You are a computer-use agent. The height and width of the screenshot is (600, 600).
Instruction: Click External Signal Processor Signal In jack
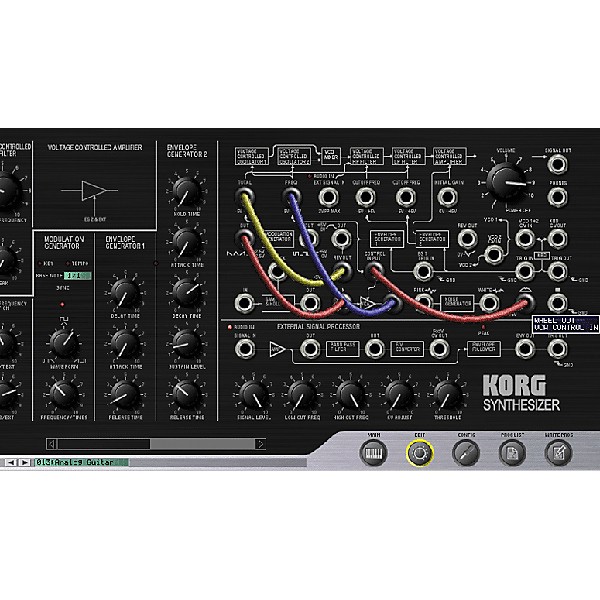click(245, 349)
